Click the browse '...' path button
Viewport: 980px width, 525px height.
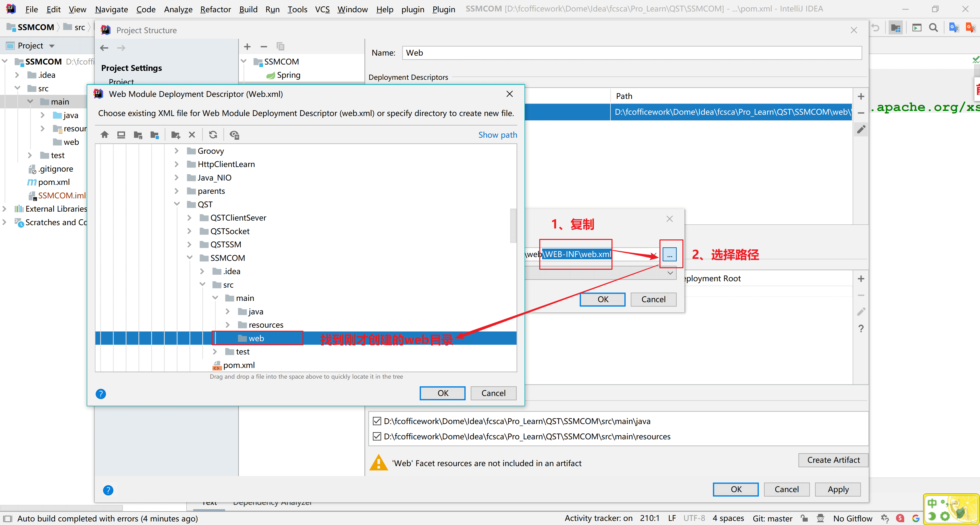pyautogui.click(x=669, y=254)
